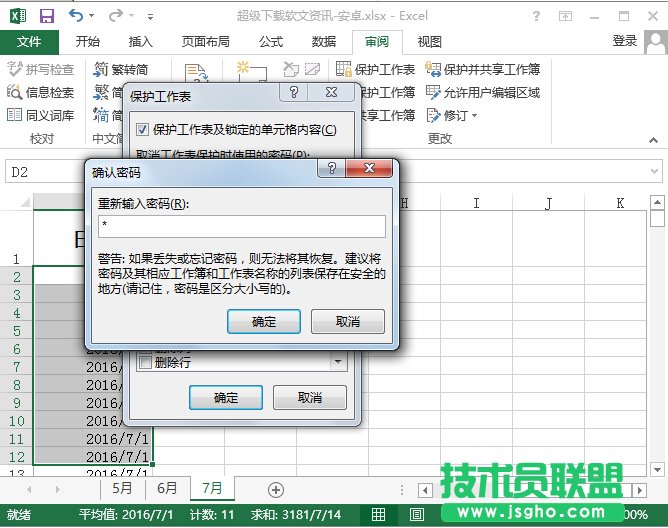Add a new sheet with plus icon

[x=276, y=489]
